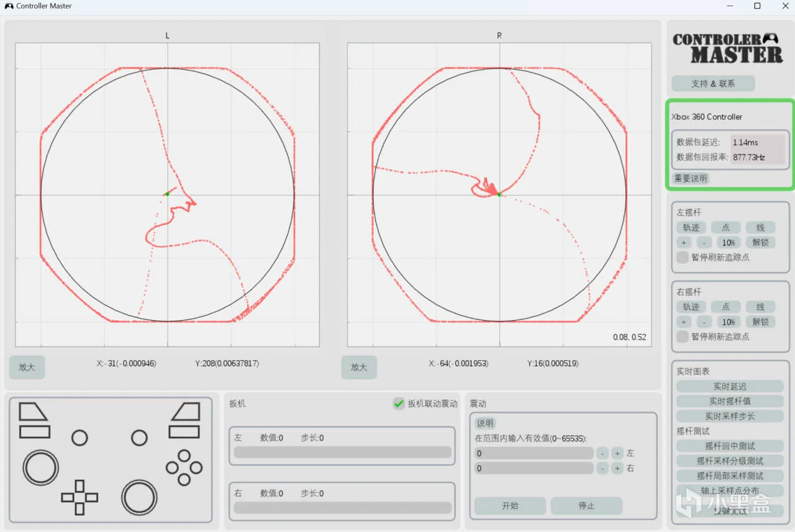795x532 pixels.
Task: Click 开始 to start vibration
Action: [x=510, y=506]
